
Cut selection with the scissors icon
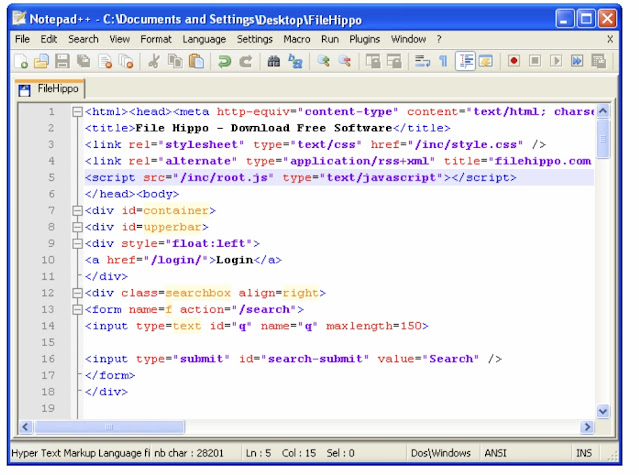pyautogui.click(x=154, y=62)
